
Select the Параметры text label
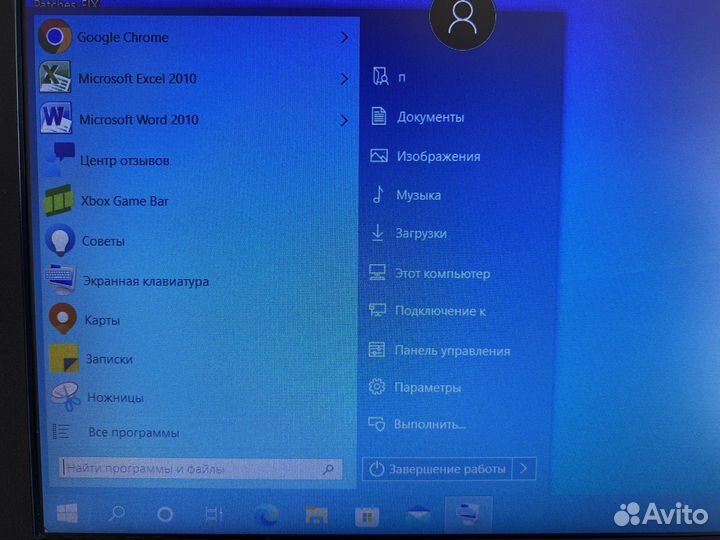(x=428, y=388)
